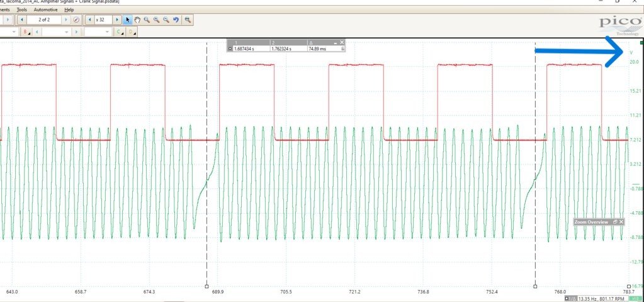Screen dimensions: 644x302
Task: Close the ruler measurements legend
Action: coord(342,42)
